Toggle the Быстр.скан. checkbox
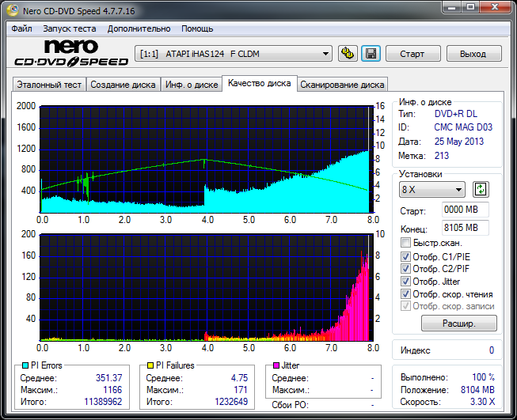This screenshot has width=517, height=420. click(405, 243)
